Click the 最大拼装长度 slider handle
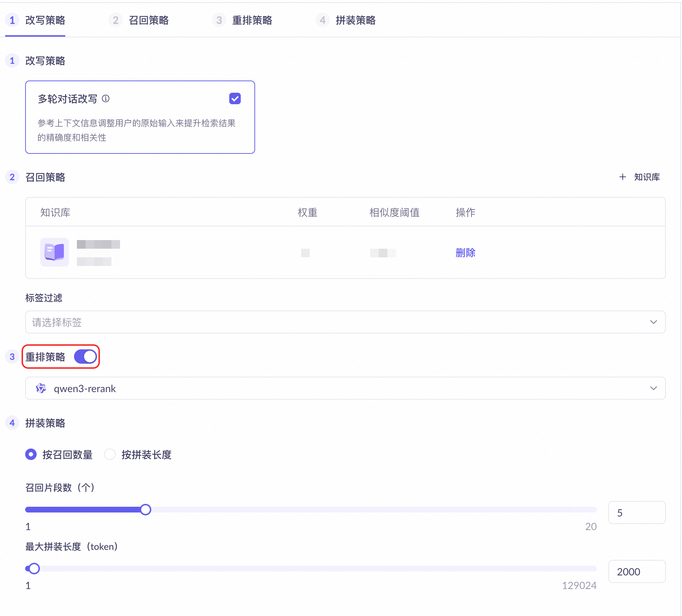 [x=34, y=569]
